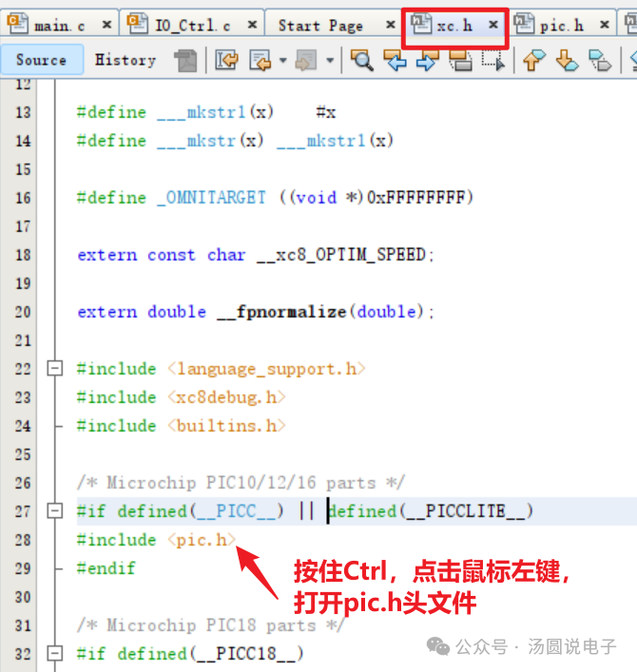Click the PIC10/12/16 parts comment
This screenshot has width=637, height=672.
(x=241, y=483)
